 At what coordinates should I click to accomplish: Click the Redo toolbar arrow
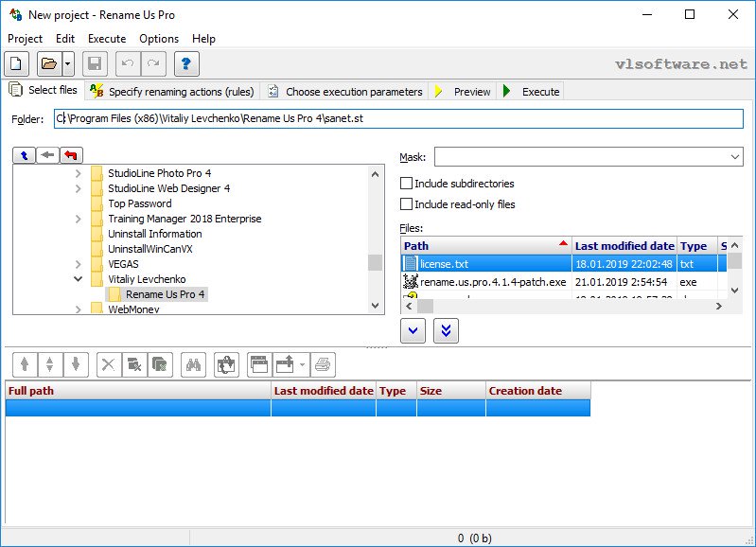pos(153,63)
